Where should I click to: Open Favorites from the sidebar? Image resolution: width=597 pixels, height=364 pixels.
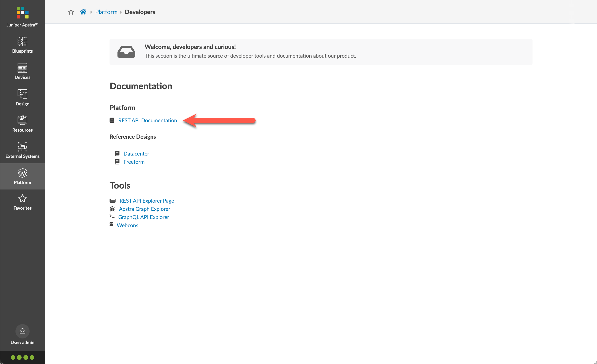pyautogui.click(x=22, y=202)
